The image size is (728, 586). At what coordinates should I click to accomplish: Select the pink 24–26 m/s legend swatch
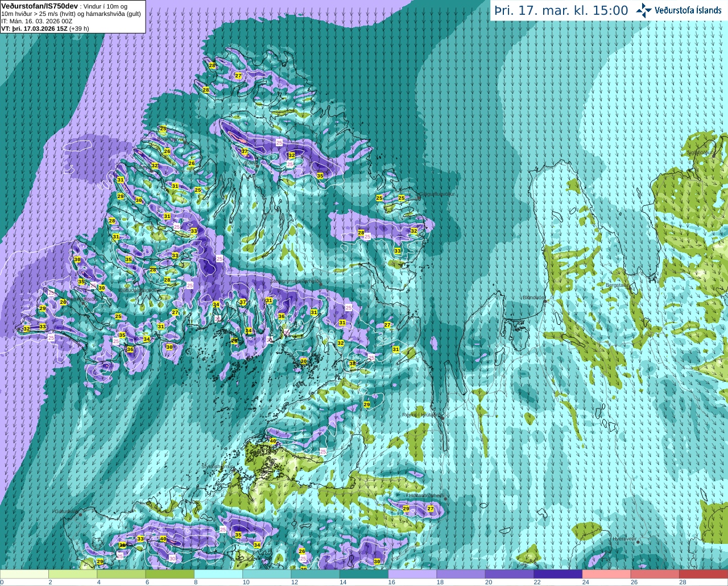click(x=606, y=574)
